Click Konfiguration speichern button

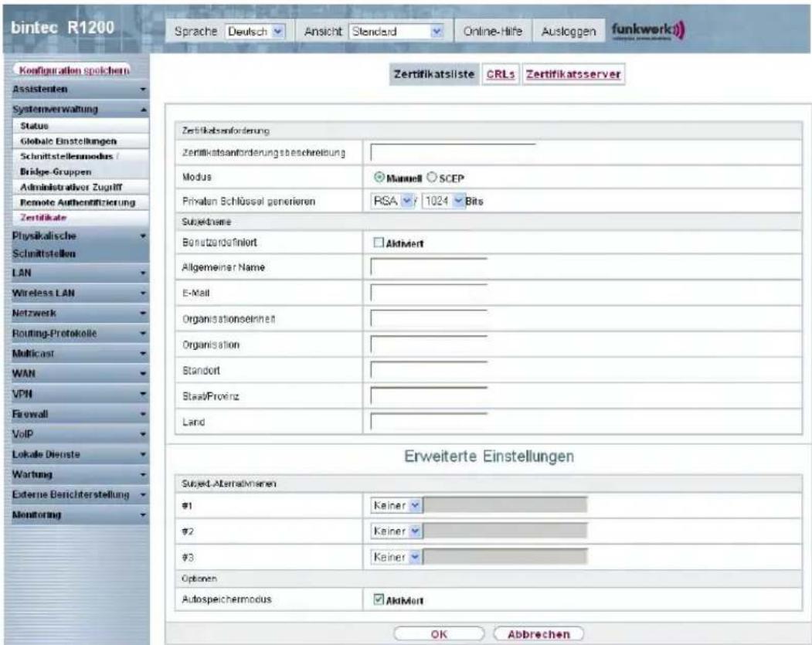(x=73, y=70)
